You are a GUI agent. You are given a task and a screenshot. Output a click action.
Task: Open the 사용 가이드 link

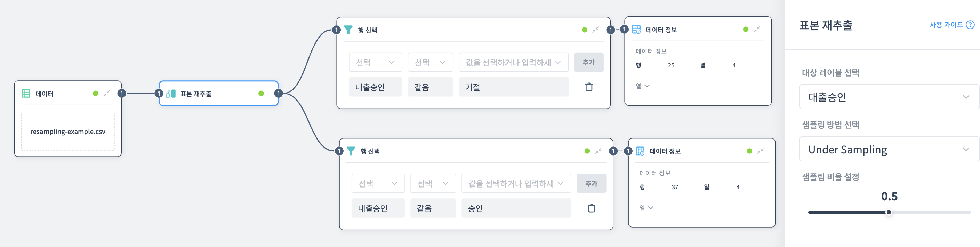pos(947,24)
